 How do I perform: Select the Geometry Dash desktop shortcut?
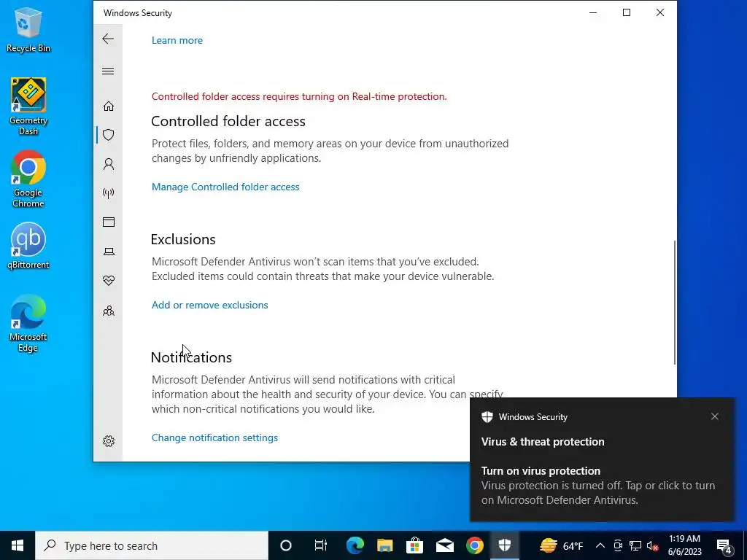(x=28, y=106)
